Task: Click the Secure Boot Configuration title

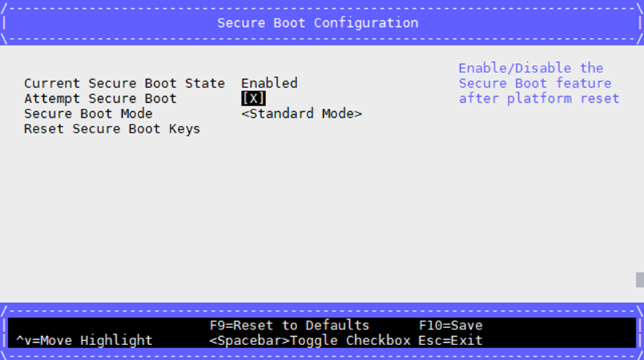Action: click(x=318, y=23)
